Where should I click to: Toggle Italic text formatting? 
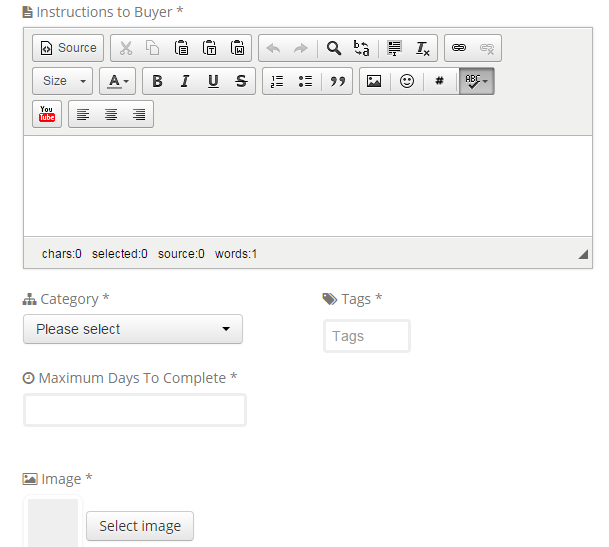pyautogui.click(x=185, y=81)
